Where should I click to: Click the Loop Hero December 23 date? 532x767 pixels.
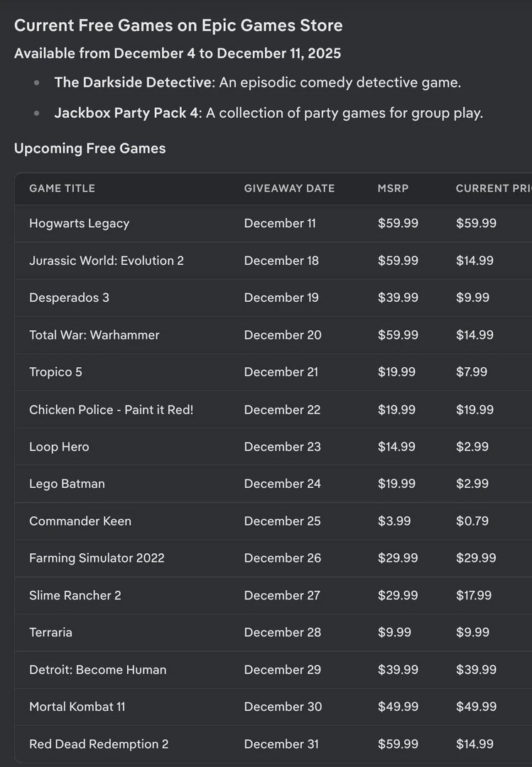tap(282, 447)
